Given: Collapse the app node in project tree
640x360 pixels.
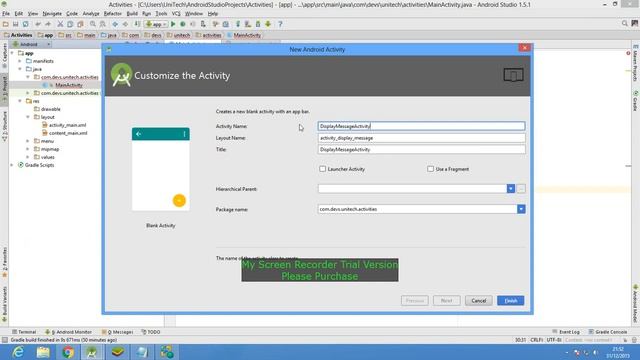Looking at the screenshot, I should click(x=12, y=53).
